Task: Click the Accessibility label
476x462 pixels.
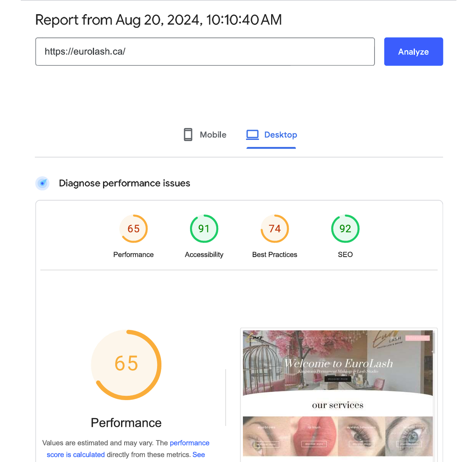Action: [x=204, y=255]
